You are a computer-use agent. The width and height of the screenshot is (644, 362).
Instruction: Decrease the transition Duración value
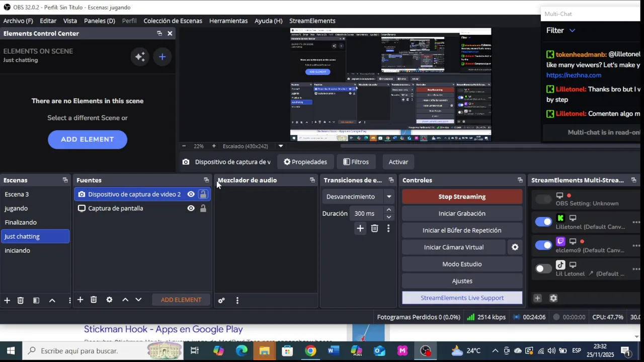pyautogui.click(x=388, y=217)
